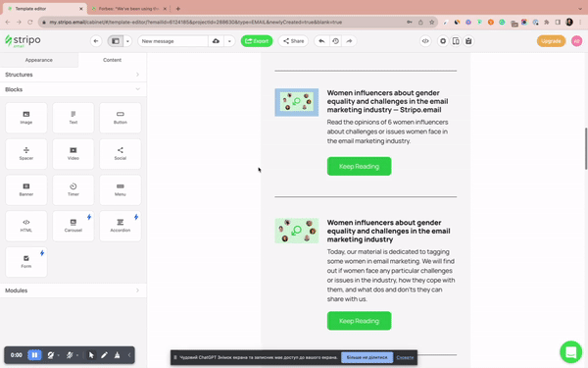Toggle the recorder camera off icon
This screenshot has height=368, width=588.
point(51,355)
